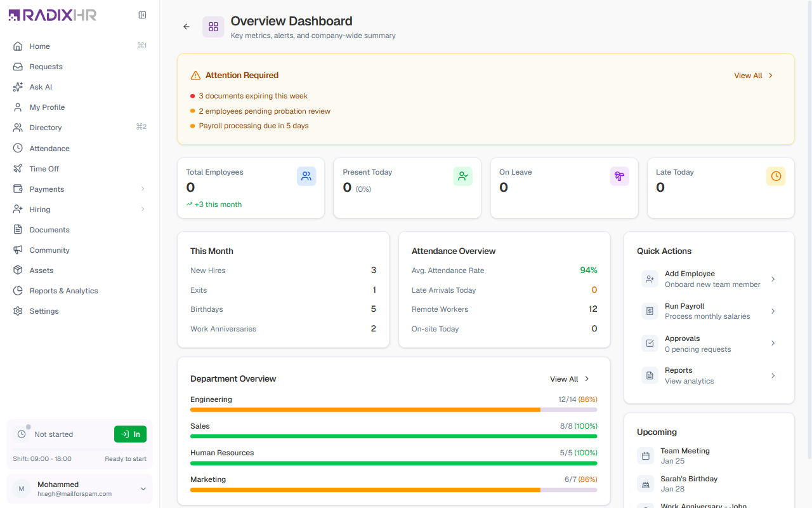Image resolution: width=812 pixels, height=508 pixels.
Task: Click View All in Department Overview
Action: click(570, 379)
